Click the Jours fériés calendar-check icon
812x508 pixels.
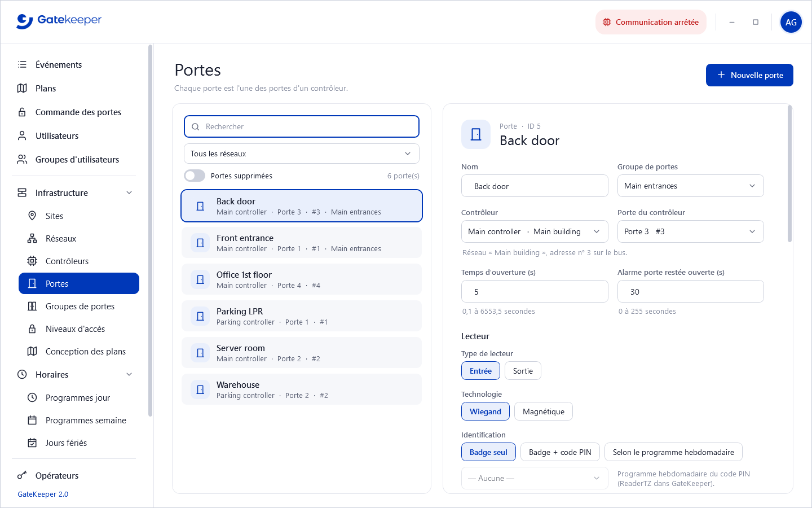[32, 443]
